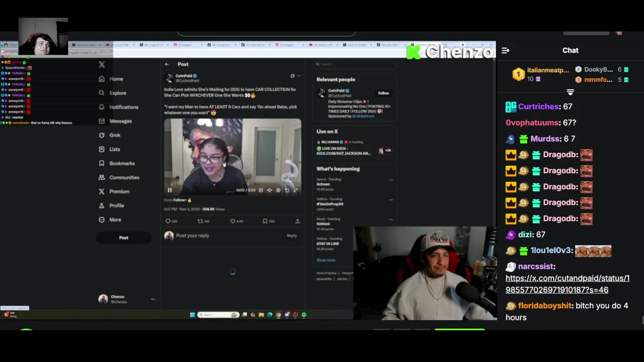Open Communities in the sidebar
Image resolution: width=644 pixels, height=362 pixels.
(119, 177)
